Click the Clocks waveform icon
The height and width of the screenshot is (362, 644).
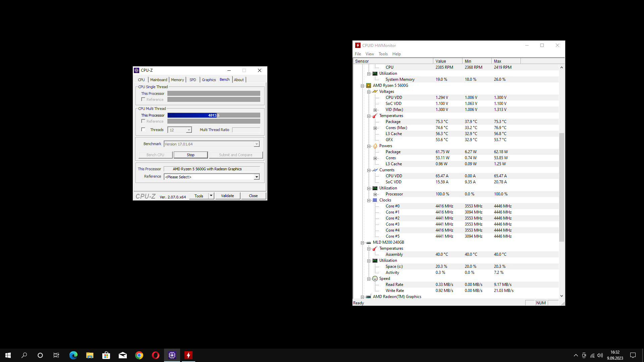pos(375,200)
